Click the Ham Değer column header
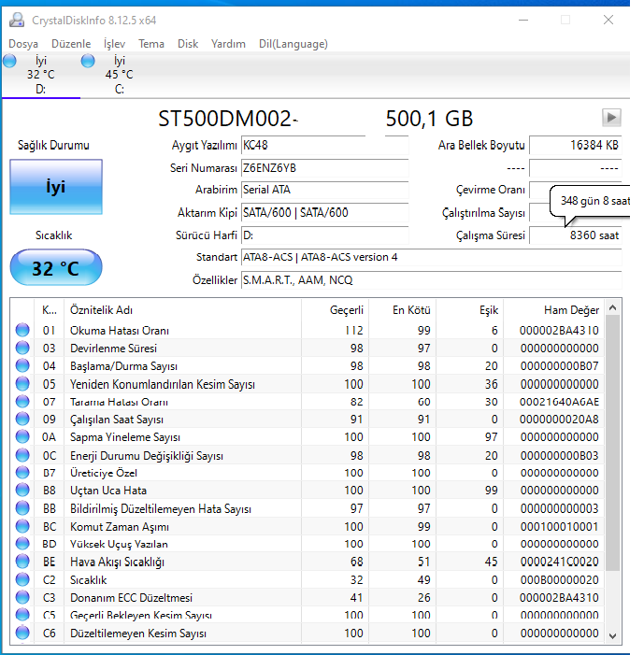The width and height of the screenshot is (644, 655). click(x=553, y=310)
